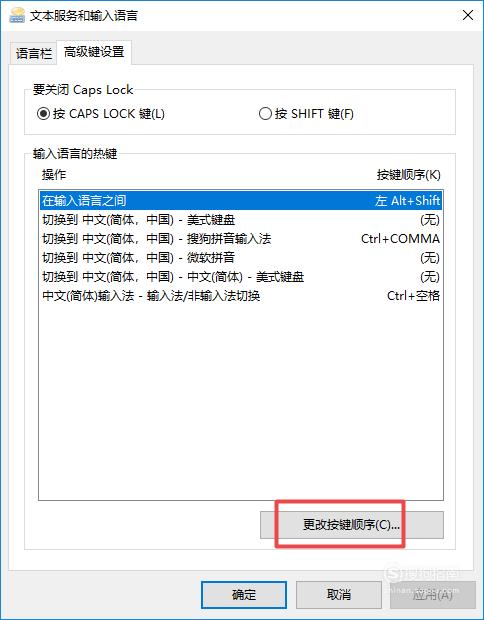Select the 搜狗拼音输入法 hotkey entry
This screenshot has height=620, width=484.
click(241, 238)
